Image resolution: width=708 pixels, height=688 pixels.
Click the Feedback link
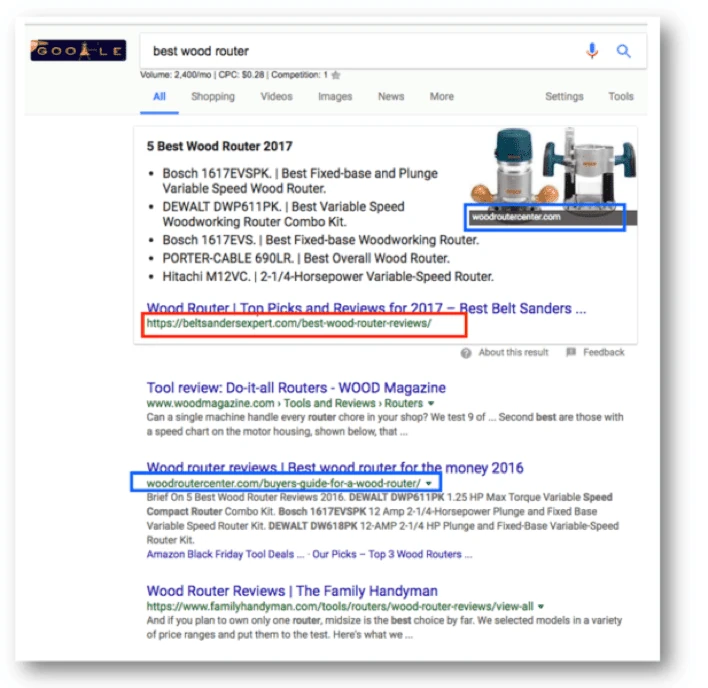pos(604,352)
